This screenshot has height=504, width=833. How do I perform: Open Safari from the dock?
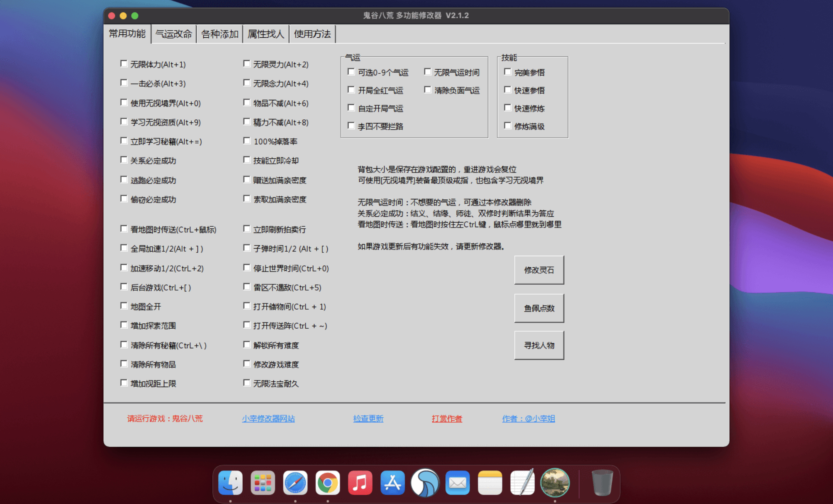click(x=295, y=483)
